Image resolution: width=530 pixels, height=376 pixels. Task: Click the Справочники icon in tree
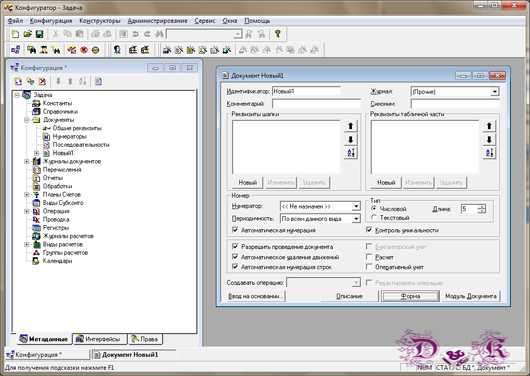(x=36, y=112)
